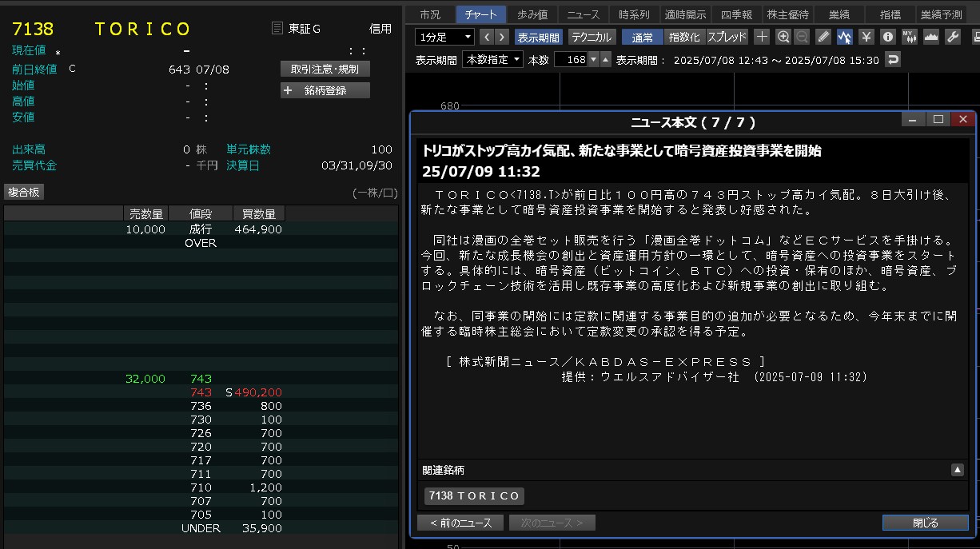Image resolution: width=980 pixels, height=549 pixels.
Task: Click the 売数量 column header
Action: click(x=146, y=214)
